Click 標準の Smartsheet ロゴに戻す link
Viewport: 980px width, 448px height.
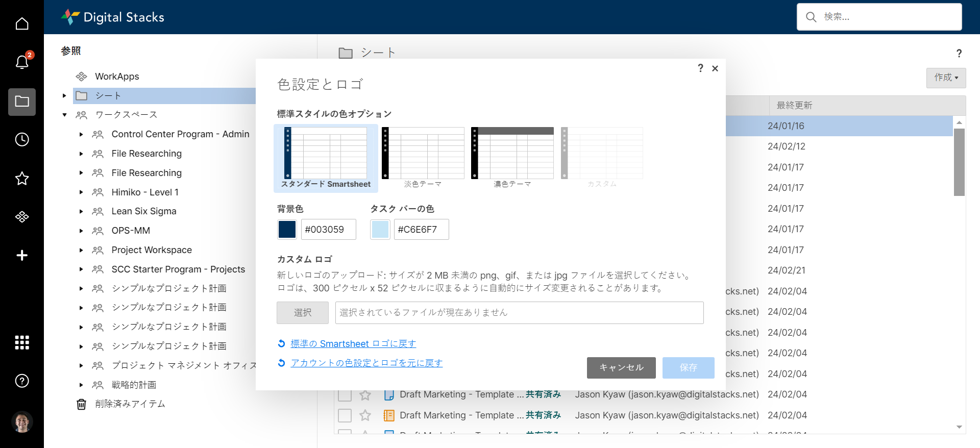353,343
